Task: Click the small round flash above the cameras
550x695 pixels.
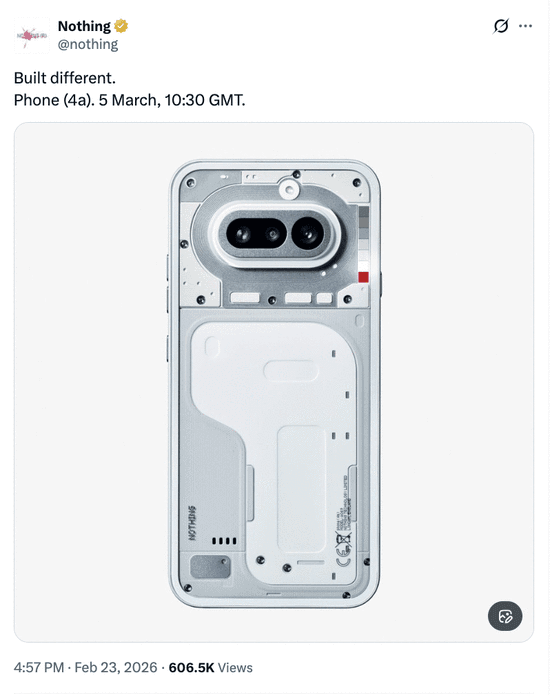Action: tap(289, 190)
